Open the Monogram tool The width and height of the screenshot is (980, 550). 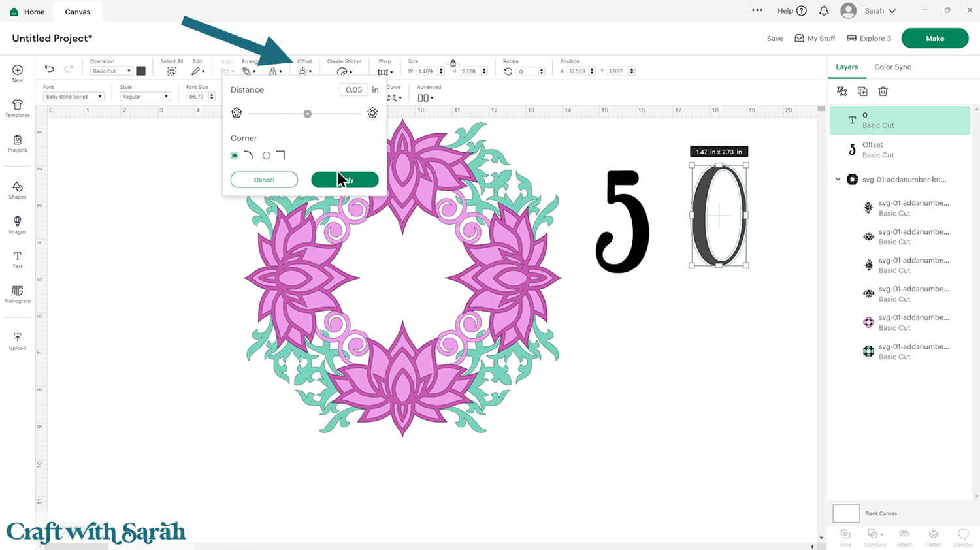[18, 294]
